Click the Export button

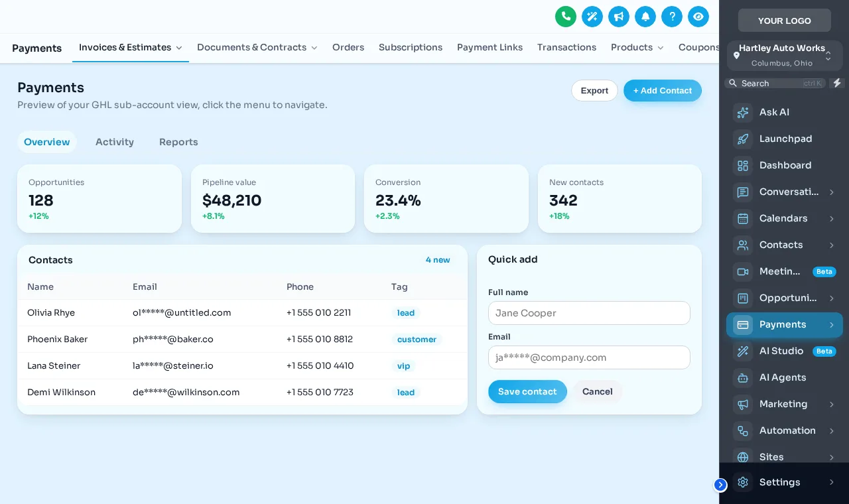pyautogui.click(x=594, y=91)
